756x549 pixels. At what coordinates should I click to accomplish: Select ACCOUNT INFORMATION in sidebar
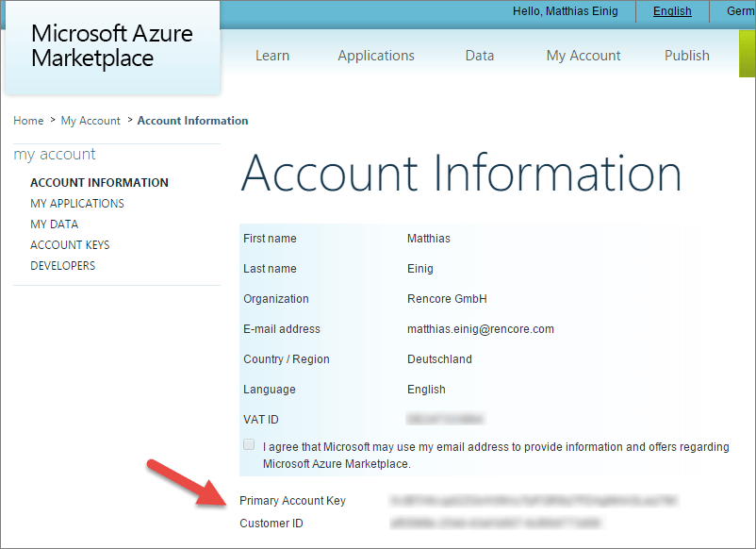99,183
